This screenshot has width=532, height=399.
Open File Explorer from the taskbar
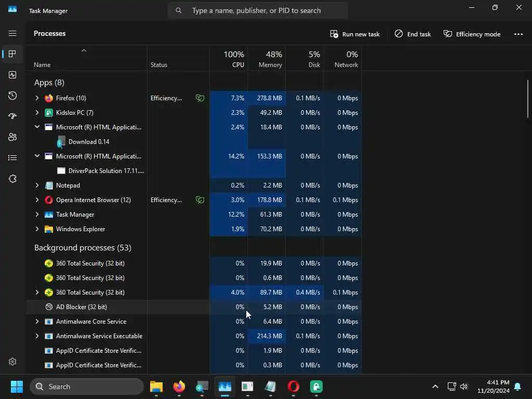click(x=156, y=387)
